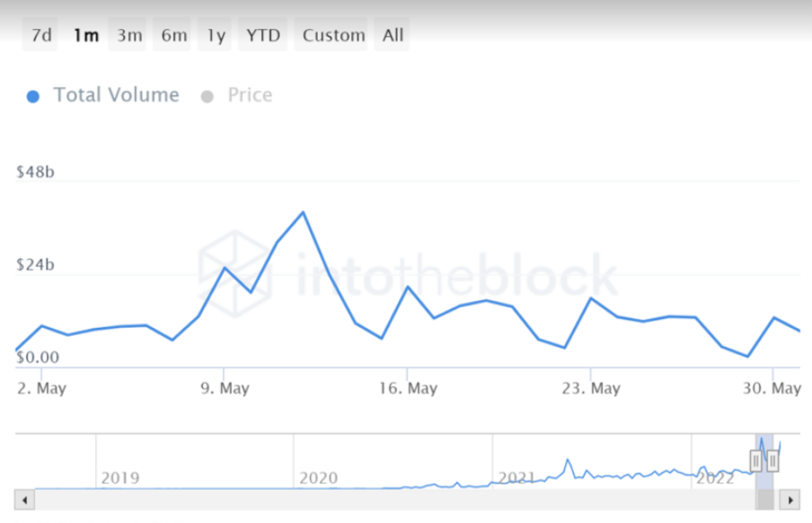
Task: Switch to the 6m range
Action: click(174, 36)
